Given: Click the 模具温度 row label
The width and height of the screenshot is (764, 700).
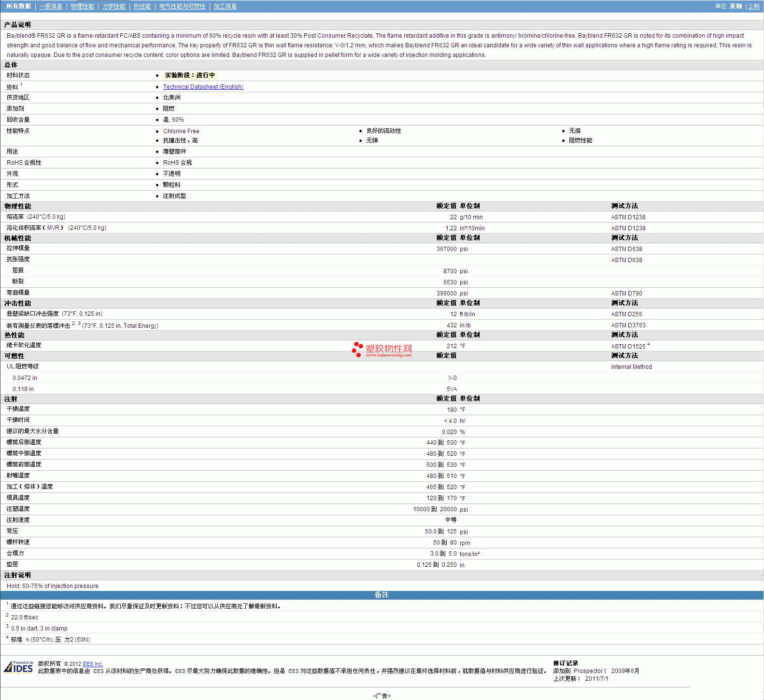Looking at the screenshot, I should click(18, 498).
